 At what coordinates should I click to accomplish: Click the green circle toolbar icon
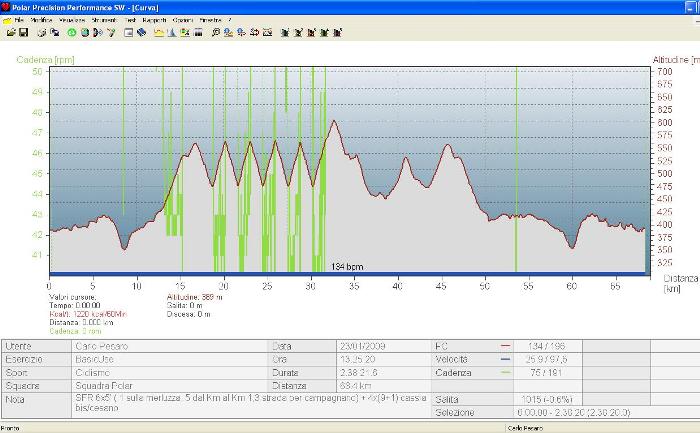[x=72, y=32]
